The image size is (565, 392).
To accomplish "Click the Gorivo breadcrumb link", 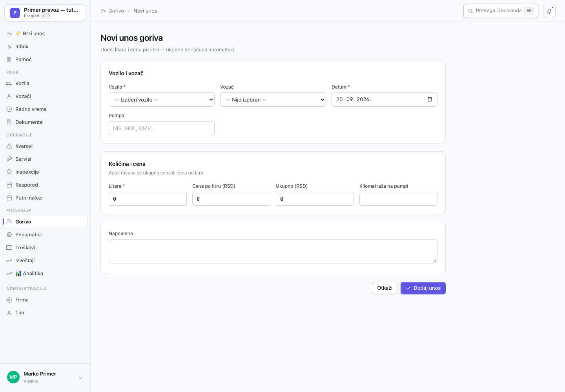I will pos(116,11).
